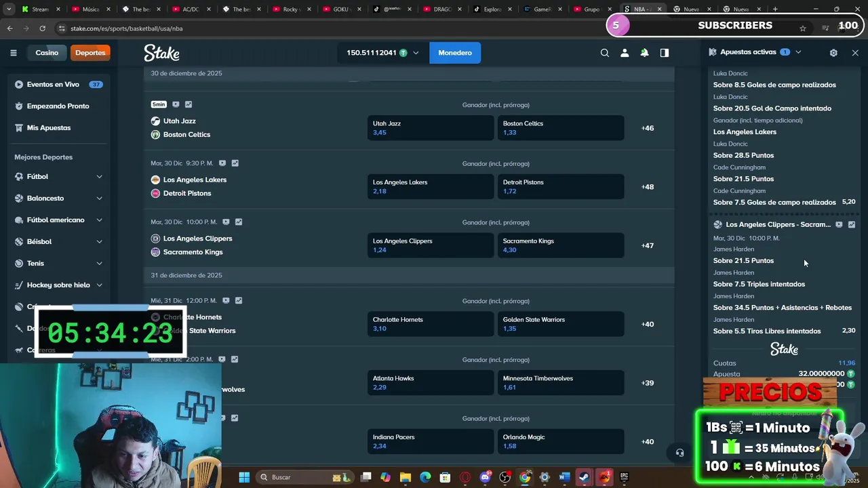This screenshot has width=868, height=488.
Task: Click stream icon beside Mar, 30 Dic 9:30 P. M.
Action: 222,163
